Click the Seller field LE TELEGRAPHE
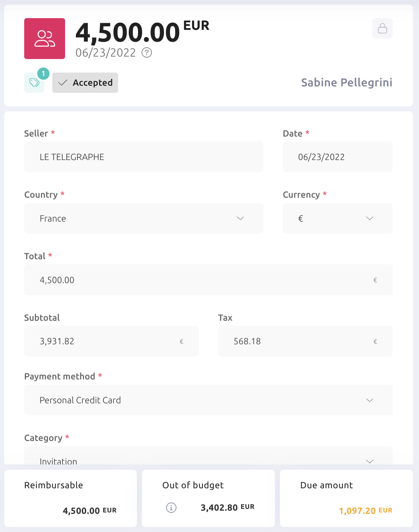 144,157
